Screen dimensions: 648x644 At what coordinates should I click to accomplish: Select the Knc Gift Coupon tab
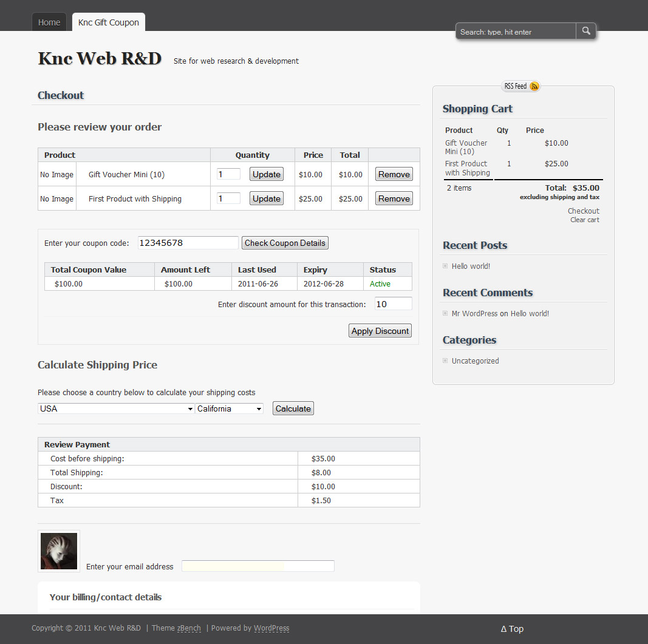point(109,22)
